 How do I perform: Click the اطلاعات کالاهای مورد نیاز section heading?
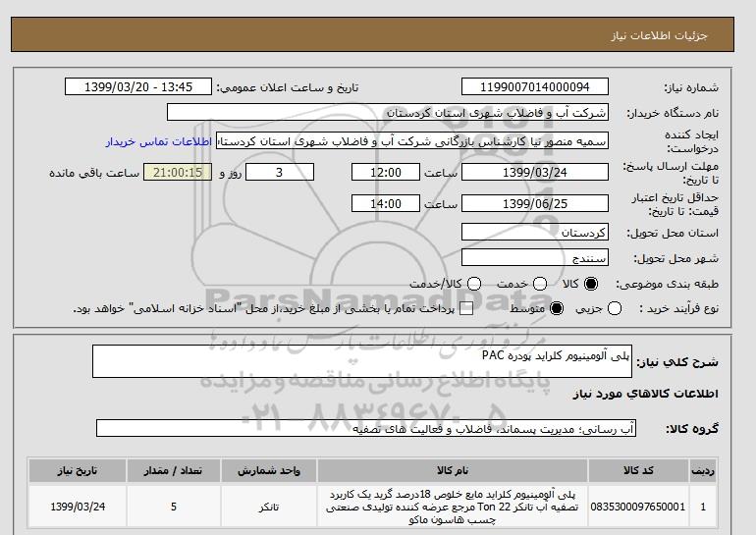tap(646, 394)
